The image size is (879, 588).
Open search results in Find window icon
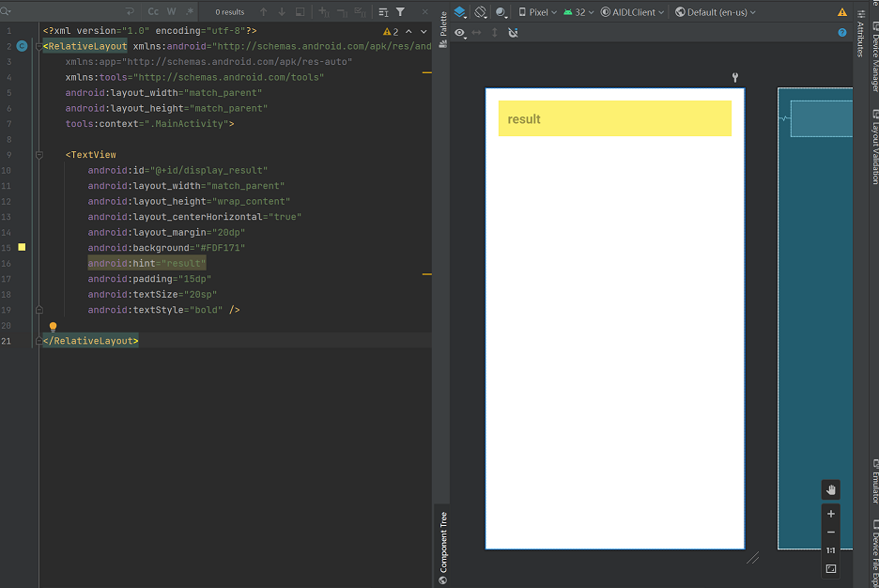[383, 12]
